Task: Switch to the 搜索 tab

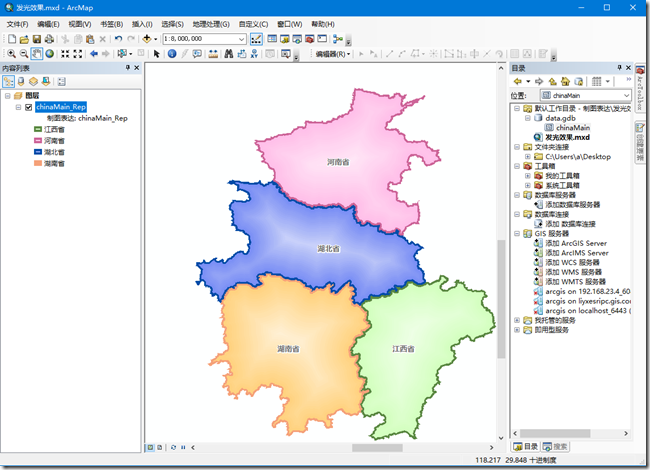Action: (556, 446)
